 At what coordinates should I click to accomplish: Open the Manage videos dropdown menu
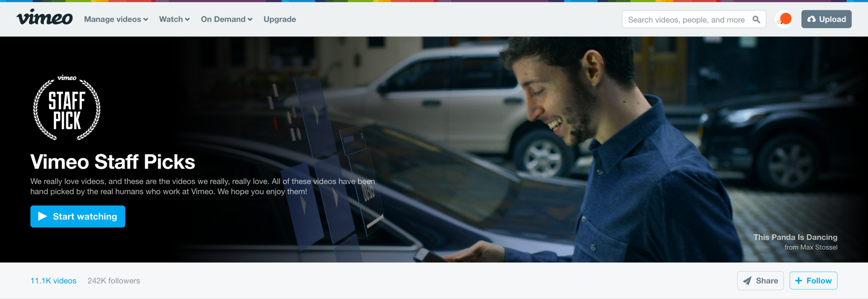click(x=116, y=19)
